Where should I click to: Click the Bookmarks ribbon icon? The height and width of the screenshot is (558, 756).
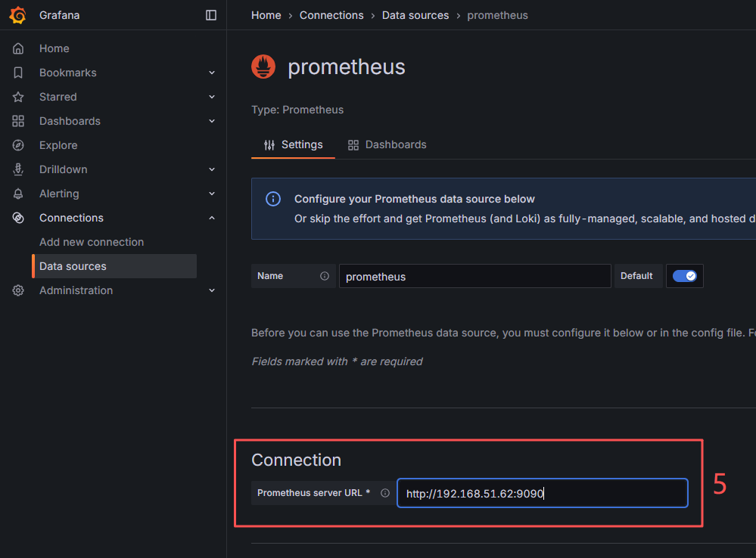click(18, 73)
